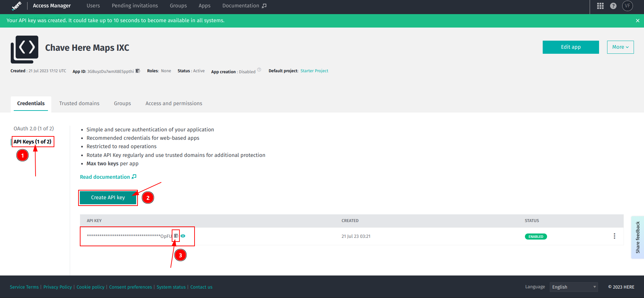Click the Roles None text
Screen dimensions: 644x298
[159, 71]
